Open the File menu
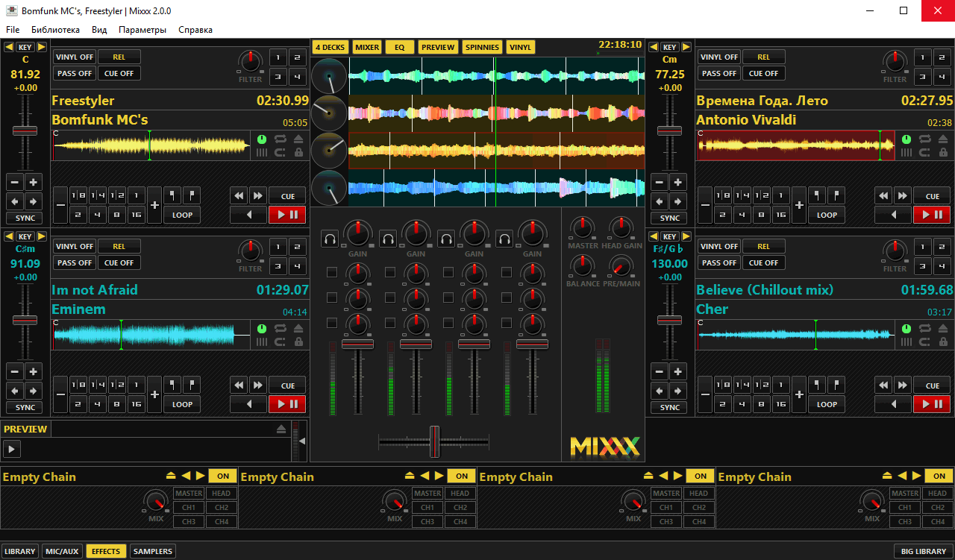This screenshot has width=955, height=560. point(13,30)
